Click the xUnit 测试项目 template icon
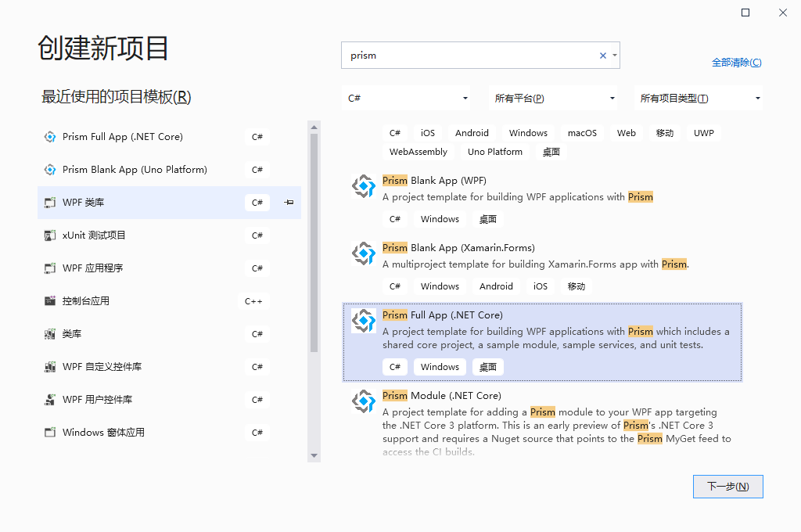 click(x=50, y=235)
